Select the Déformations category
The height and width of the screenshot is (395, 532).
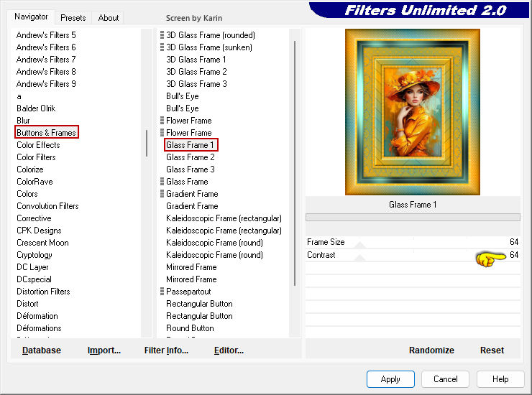[x=39, y=328]
